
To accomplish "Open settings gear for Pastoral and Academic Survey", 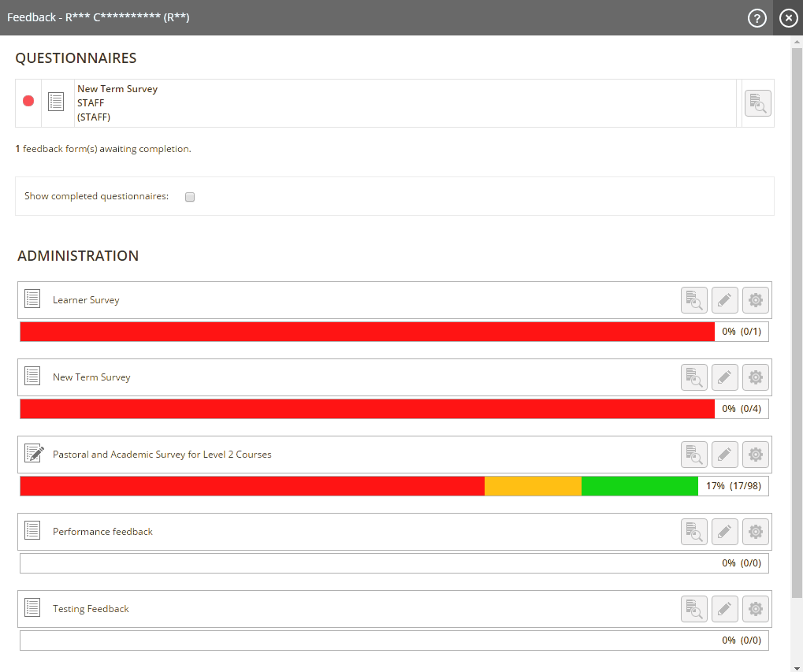I will pos(756,455).
